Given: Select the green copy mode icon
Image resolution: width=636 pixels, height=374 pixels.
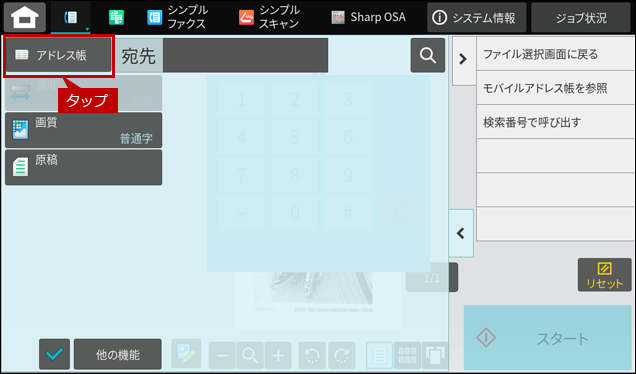Looking at the screenshot, I should point(116,17).
